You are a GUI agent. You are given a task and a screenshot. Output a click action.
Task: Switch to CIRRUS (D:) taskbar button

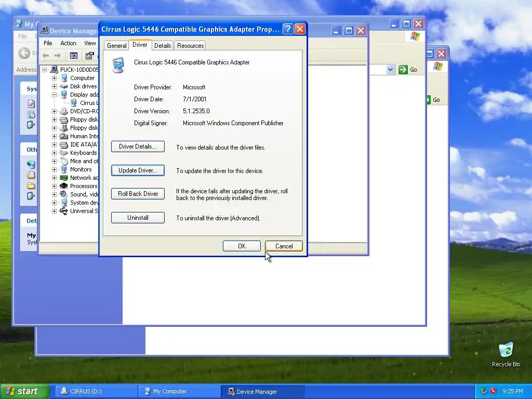[96, 391]
